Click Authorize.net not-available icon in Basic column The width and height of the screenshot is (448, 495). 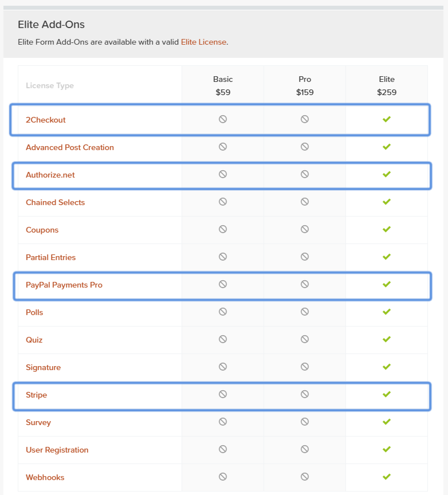(x=223, y=174)
